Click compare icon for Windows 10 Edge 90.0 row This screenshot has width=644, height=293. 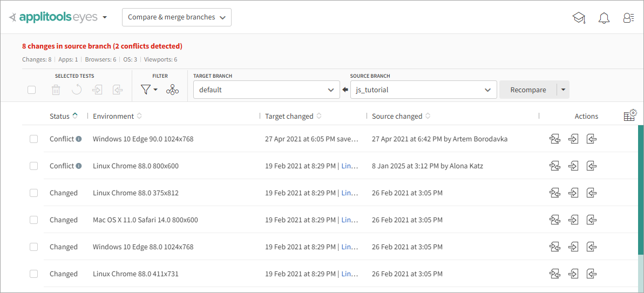pos(555,139)
